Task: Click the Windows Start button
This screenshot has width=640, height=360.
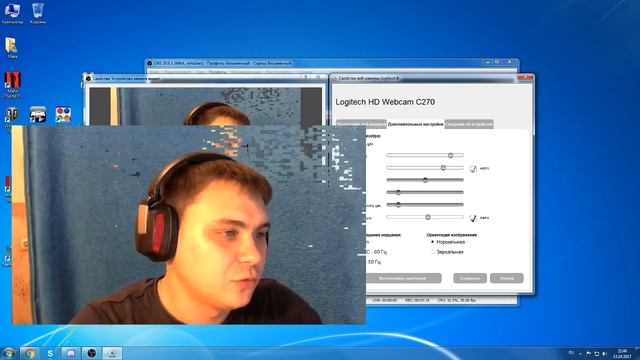Action: pos(9,353)
